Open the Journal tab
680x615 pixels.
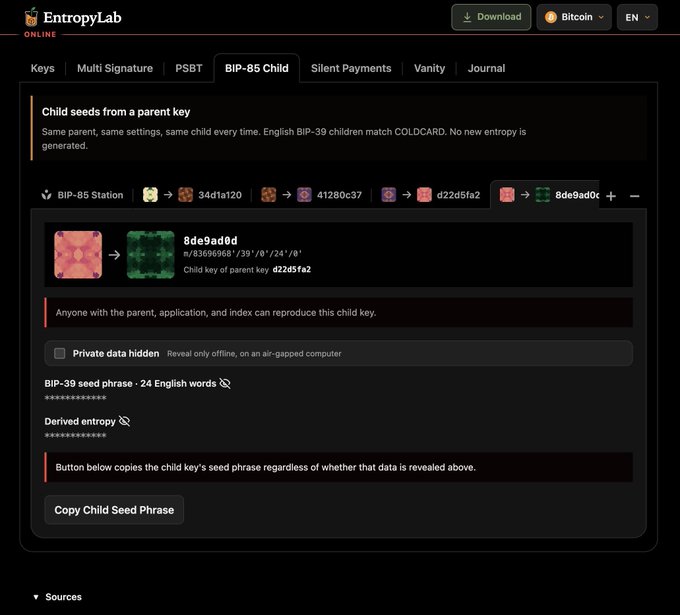point(486,68)
